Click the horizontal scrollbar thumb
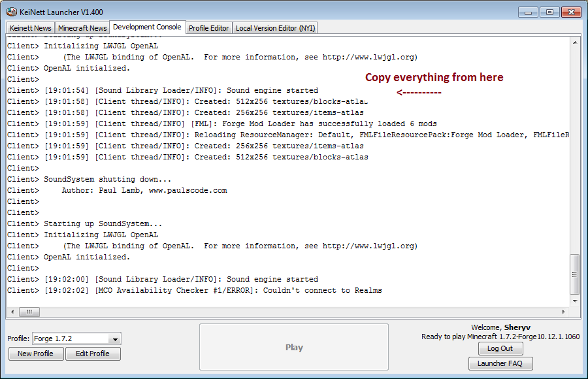The height and width of the screenshot is (379, 588). [x=29, y=312]
